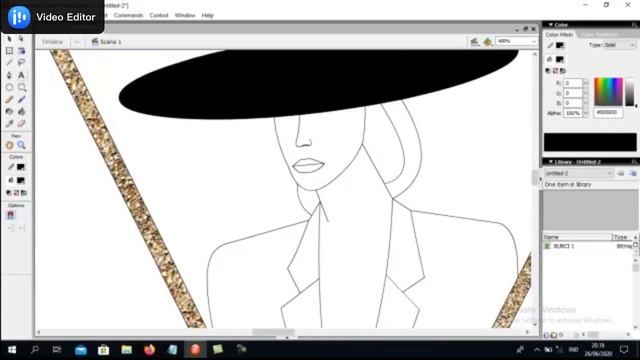The image size is (640, 360).
Task: Switch to the Color Swatches tab
Action: point(599,35)
